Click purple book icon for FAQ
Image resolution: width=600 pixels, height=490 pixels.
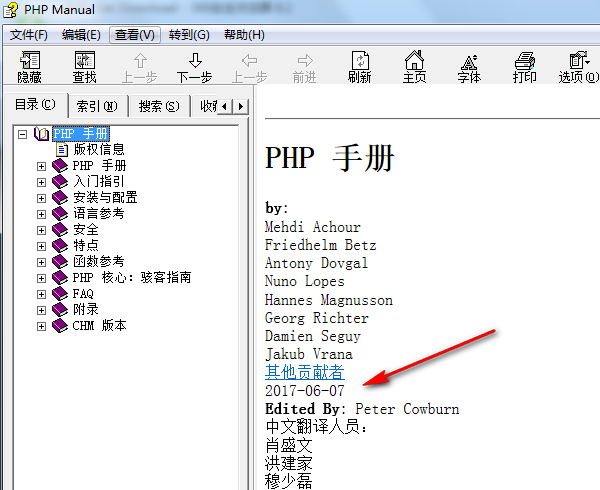[60, 294]
